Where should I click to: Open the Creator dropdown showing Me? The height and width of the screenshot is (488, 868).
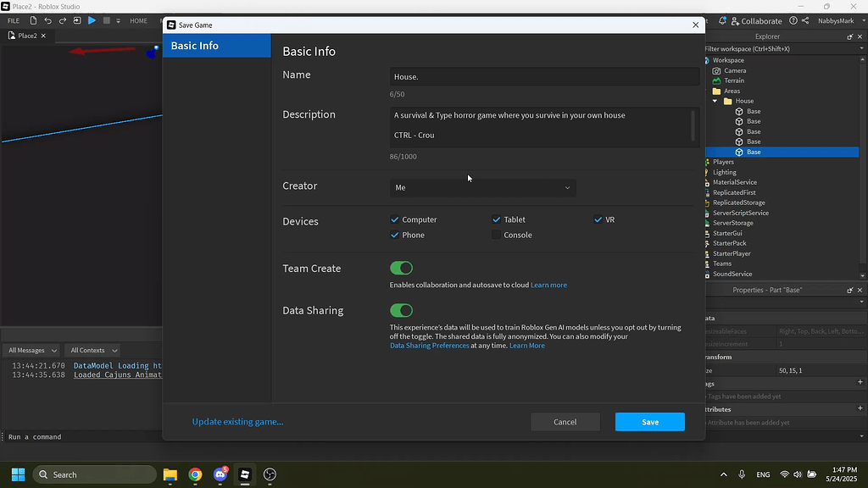click(482, 187)
